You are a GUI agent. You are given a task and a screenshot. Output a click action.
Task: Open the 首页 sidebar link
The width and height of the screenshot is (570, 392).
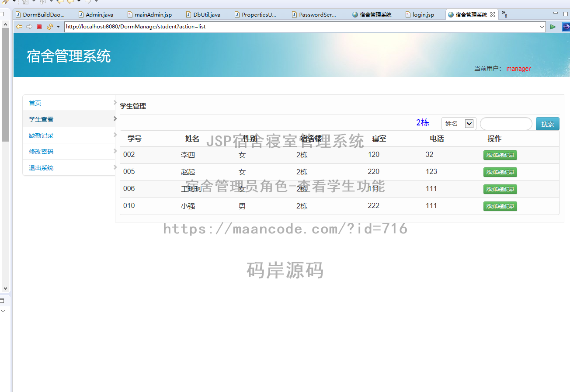tap(35, 103)
